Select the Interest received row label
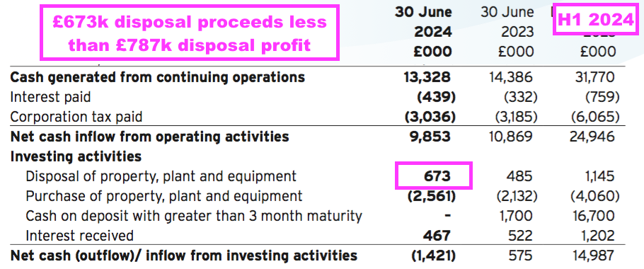Image resolution: width=644 pixels, height=269 pixels. [80, 235]
